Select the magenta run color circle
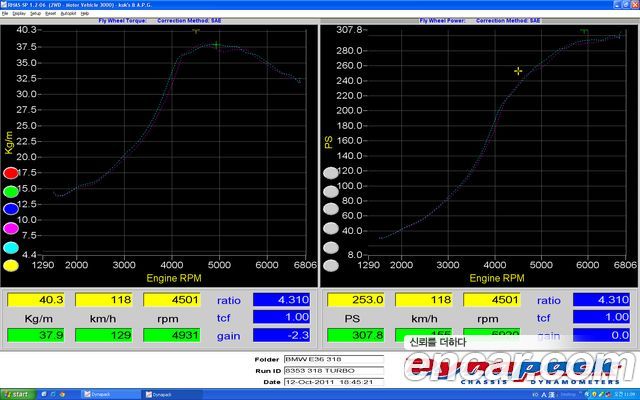 [x=11, y=228]
